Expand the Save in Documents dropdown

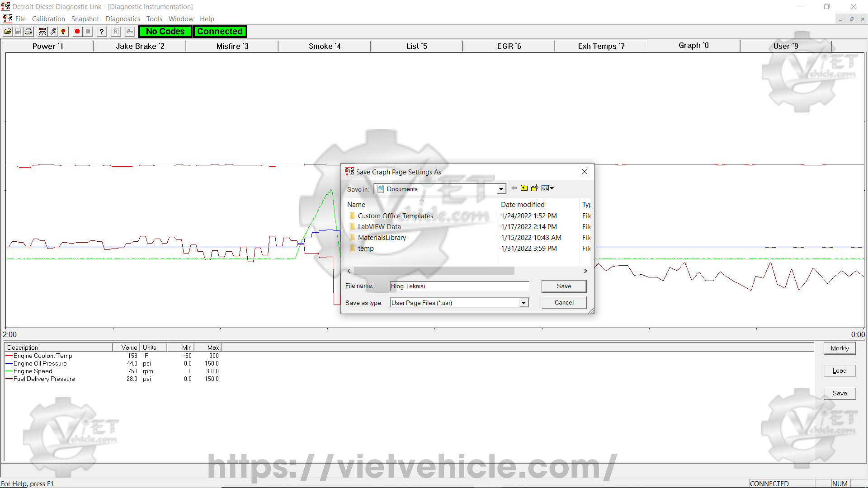[501, 189]
